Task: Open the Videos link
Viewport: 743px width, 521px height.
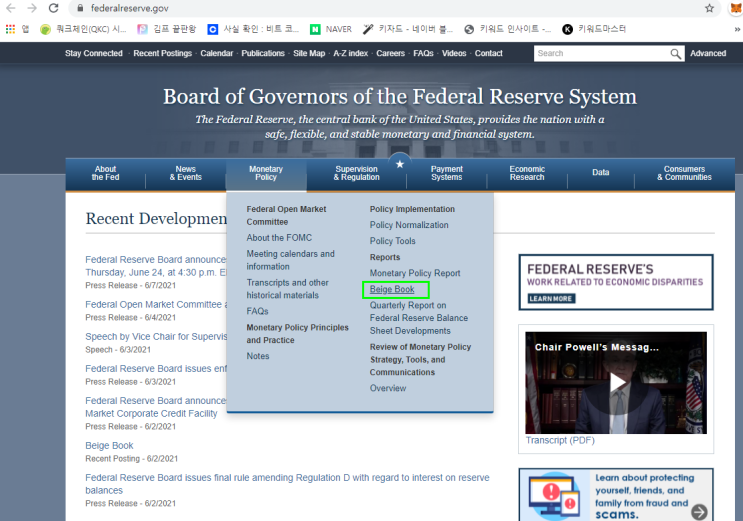Action: click(454, 54)
